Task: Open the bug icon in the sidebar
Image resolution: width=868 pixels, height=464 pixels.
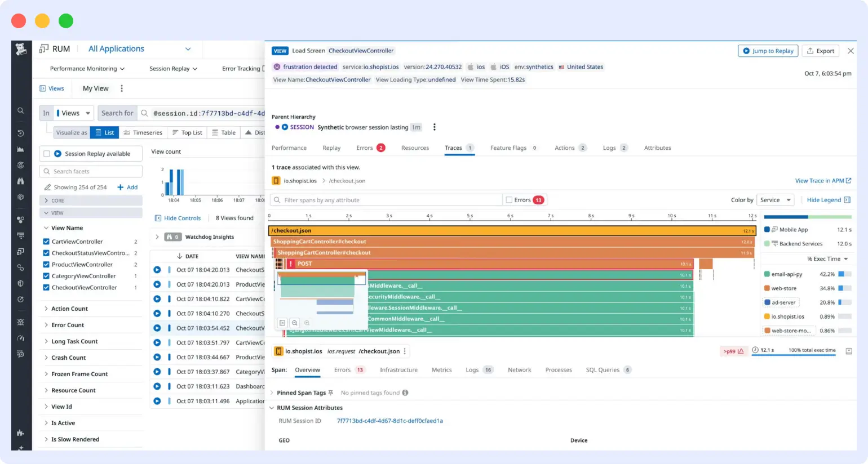Action: 21,322
